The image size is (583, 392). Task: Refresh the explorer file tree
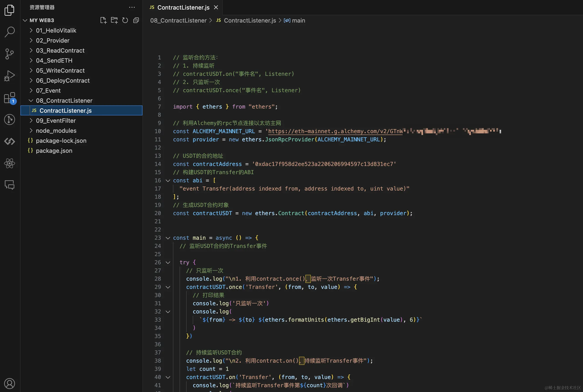(x=125, y=20)
